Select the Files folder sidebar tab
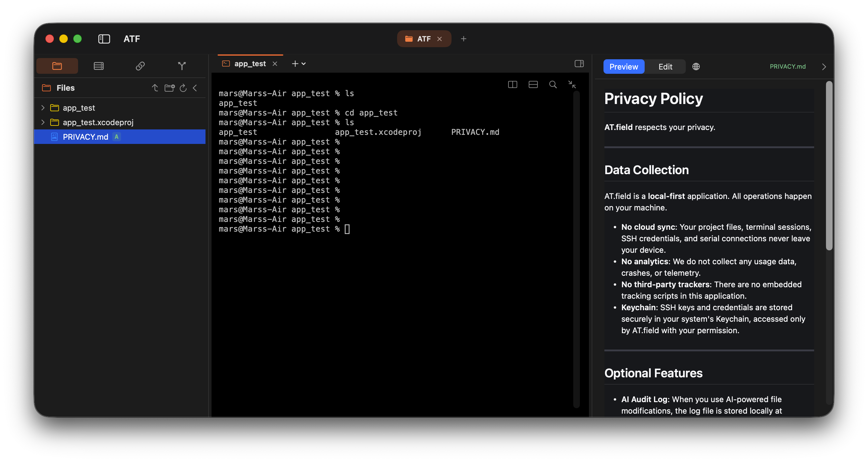 (57, 66)
